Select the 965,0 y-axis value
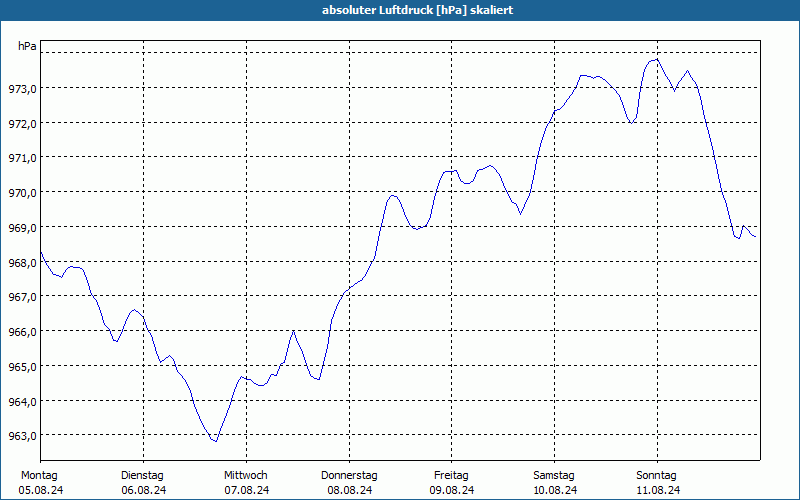The height and width of the screenshot is (500, 800). (22, 367)
